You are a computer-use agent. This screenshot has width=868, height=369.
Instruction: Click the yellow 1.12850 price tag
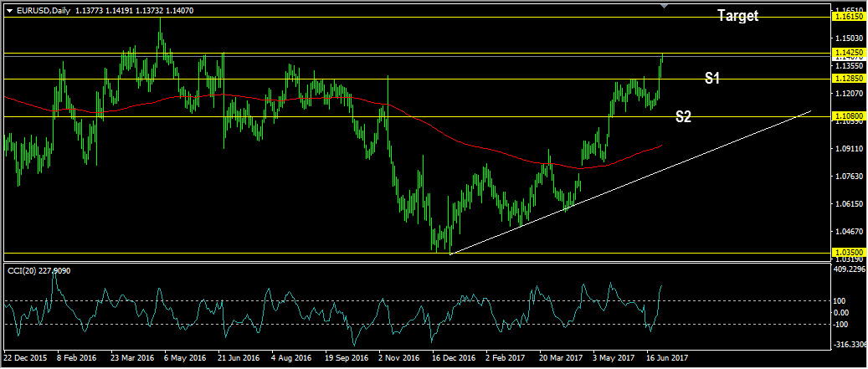click(x=849, y=79)
